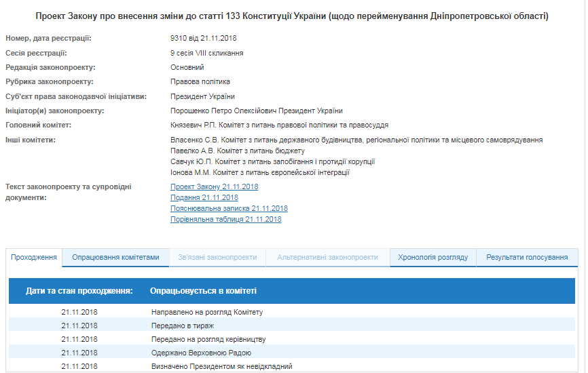Click the Одержано Верховною Радою row
Screen dimensions: 588x373
coord(201,353)
